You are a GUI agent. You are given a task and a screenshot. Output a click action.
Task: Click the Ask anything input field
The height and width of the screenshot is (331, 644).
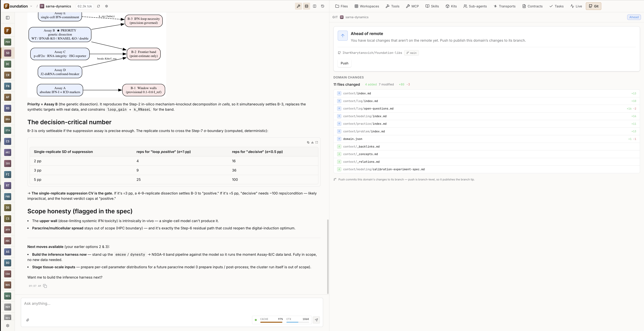pyautogui.click(x=172, y=304)
